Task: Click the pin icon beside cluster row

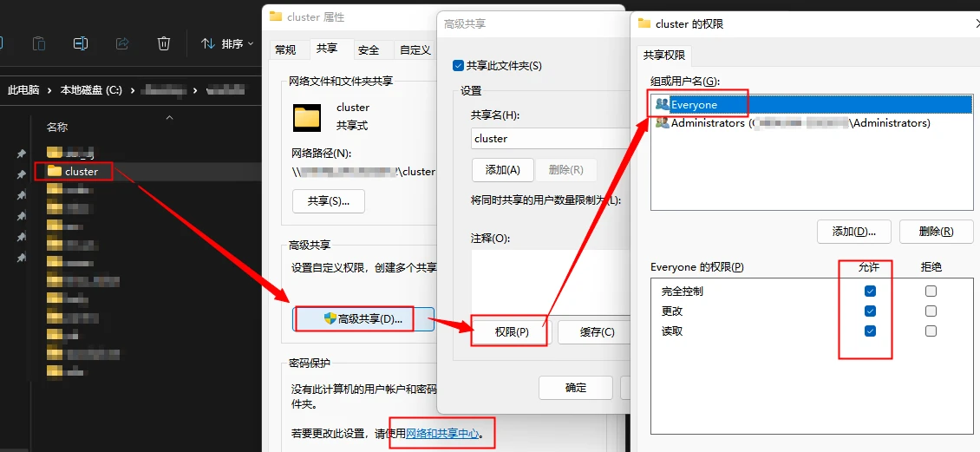Action: tap(22, 174)
